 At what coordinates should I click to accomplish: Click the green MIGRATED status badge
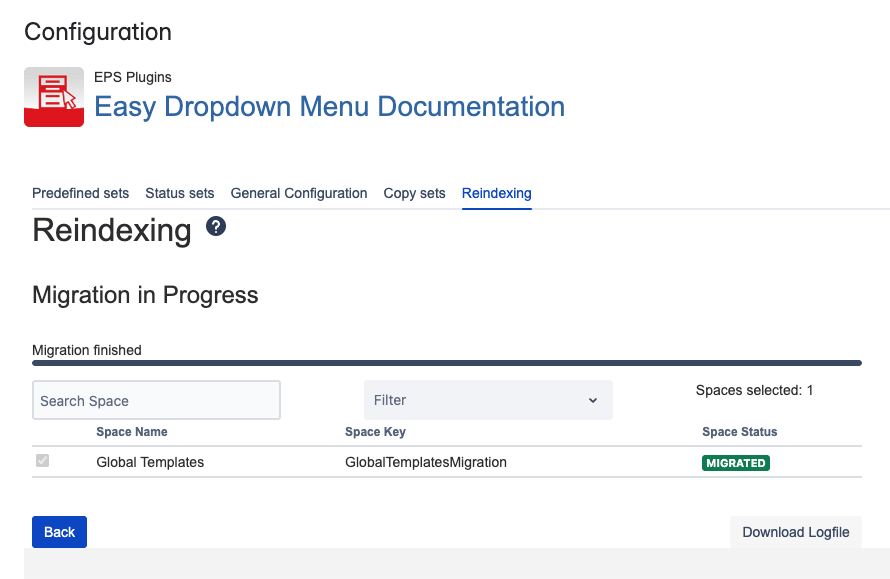[736, 463]
